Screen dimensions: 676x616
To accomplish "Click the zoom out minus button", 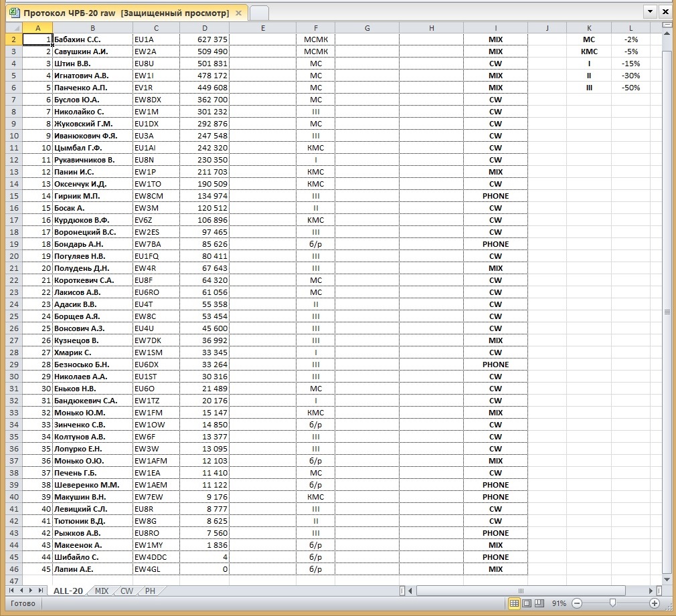I will point(577,603).
